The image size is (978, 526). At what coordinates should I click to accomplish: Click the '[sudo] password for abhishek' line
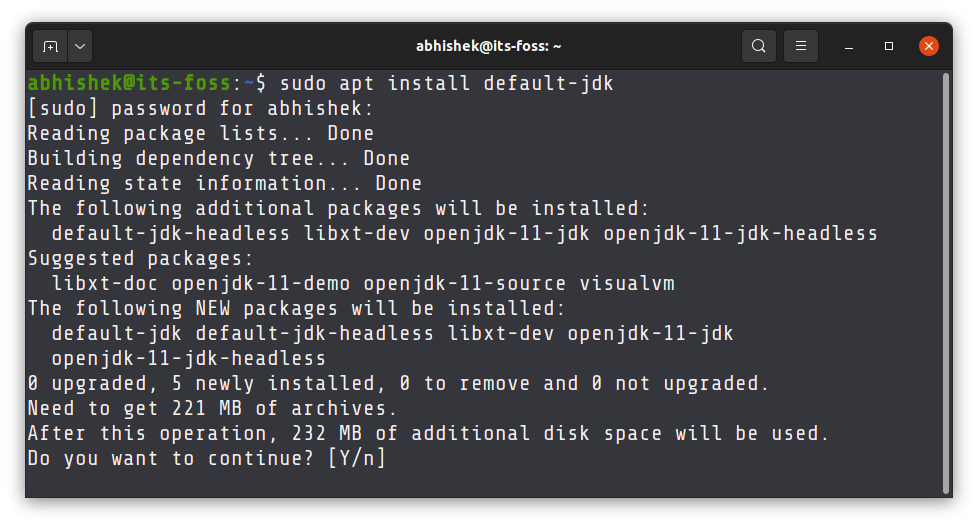click(x=200, y=109)
